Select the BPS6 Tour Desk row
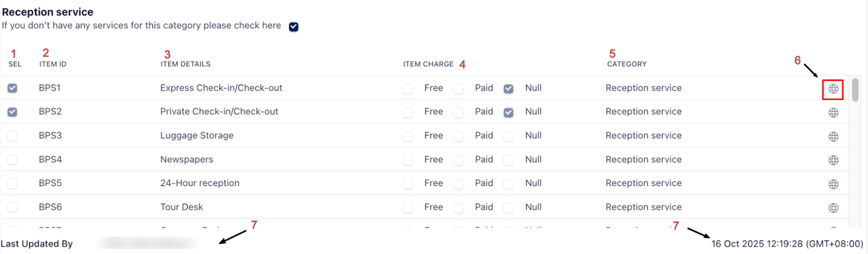 (x=12, y=208)
